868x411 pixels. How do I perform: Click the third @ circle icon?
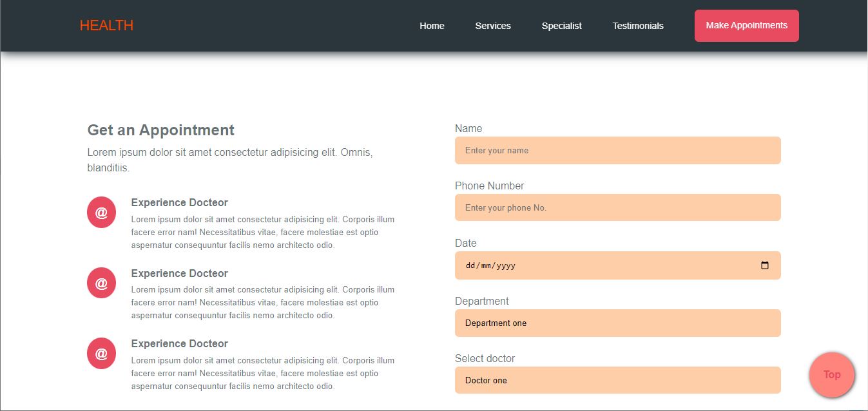[101, 354]
